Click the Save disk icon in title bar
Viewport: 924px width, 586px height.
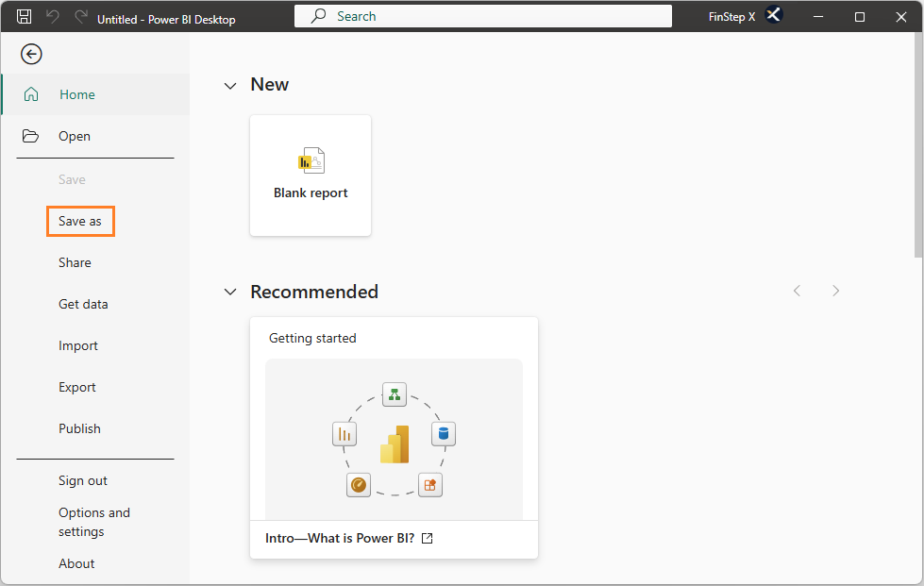(25, 16)
